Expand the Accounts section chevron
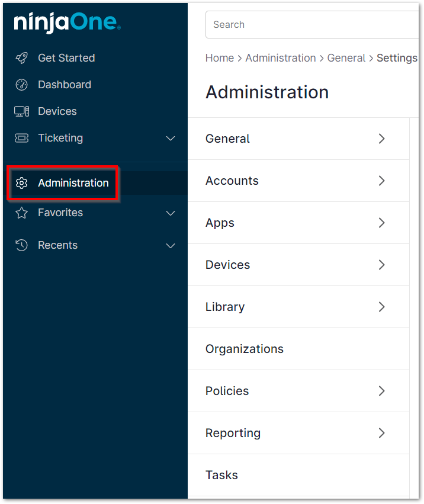The height and width of the screenshot is (504, 424). [381, 181]
